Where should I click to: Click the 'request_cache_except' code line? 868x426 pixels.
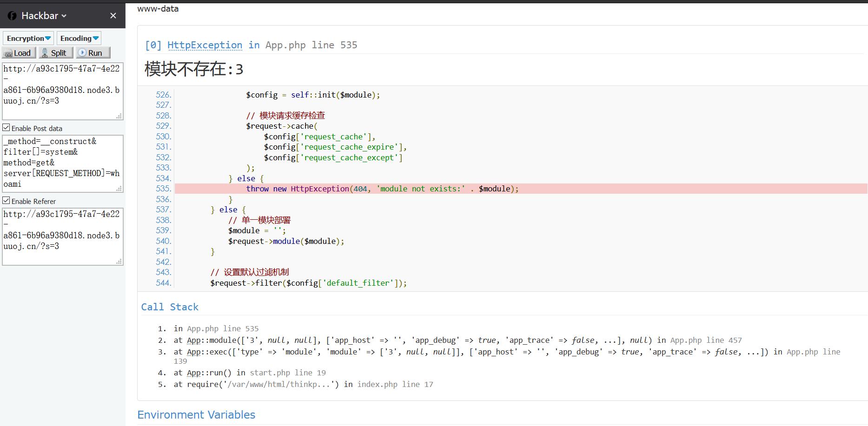(333, 157)
